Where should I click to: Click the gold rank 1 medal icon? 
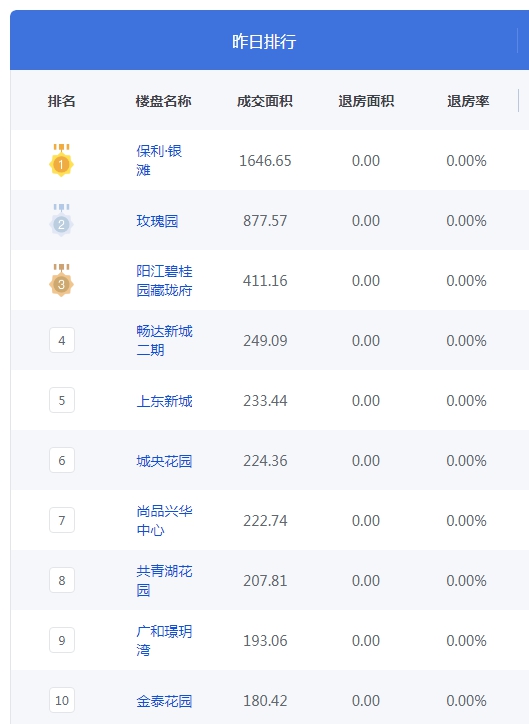click(x=61, y=160)
